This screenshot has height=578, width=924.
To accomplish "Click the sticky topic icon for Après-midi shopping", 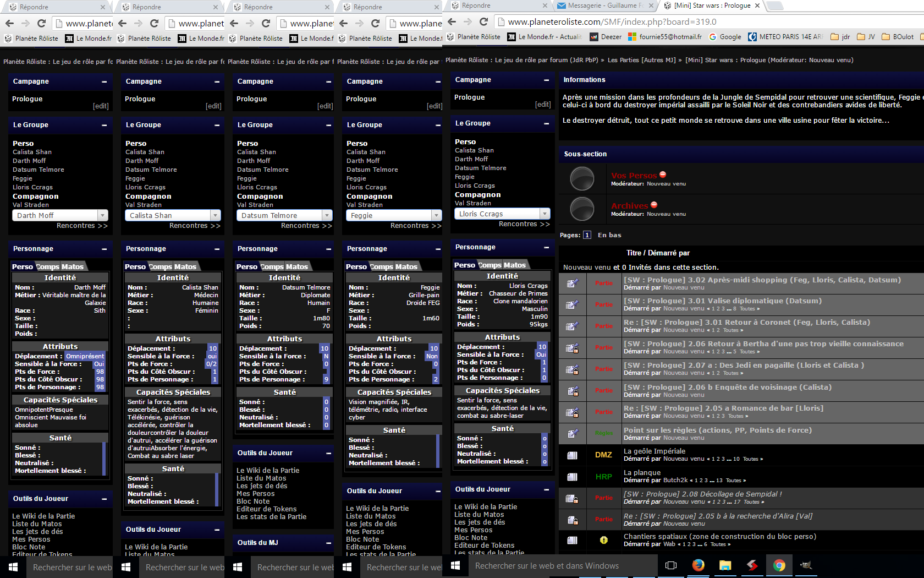I will [572, 283].
